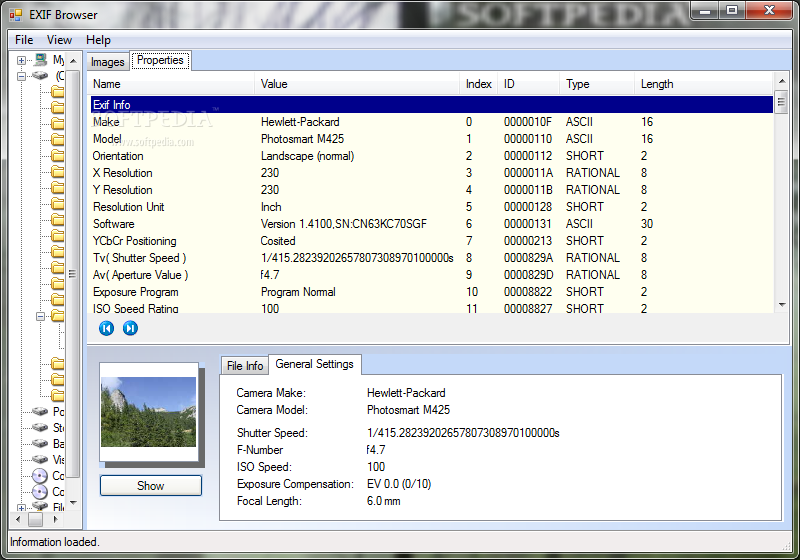Click the '6.0 mm' focal length value
This screenshot has height=560, width=800.
[x=384, y=501]
